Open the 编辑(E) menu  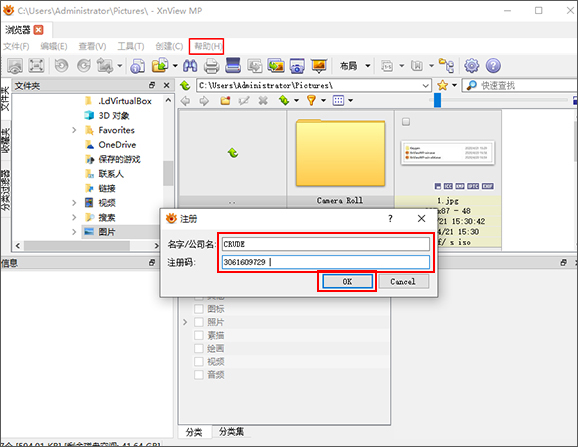click(x=54, y=46)
